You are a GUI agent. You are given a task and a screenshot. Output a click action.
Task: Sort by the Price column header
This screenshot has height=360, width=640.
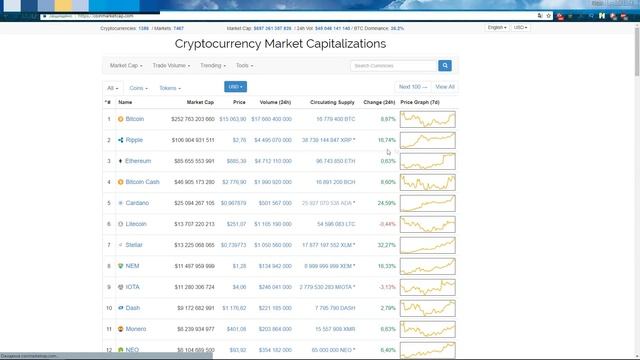239,102
